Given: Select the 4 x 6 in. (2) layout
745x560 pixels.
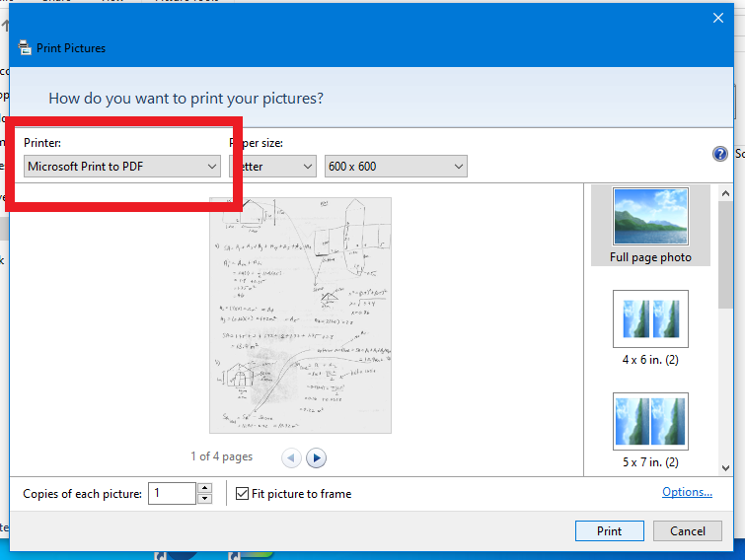Looking at the screenshot, I should tap(650, 328).
